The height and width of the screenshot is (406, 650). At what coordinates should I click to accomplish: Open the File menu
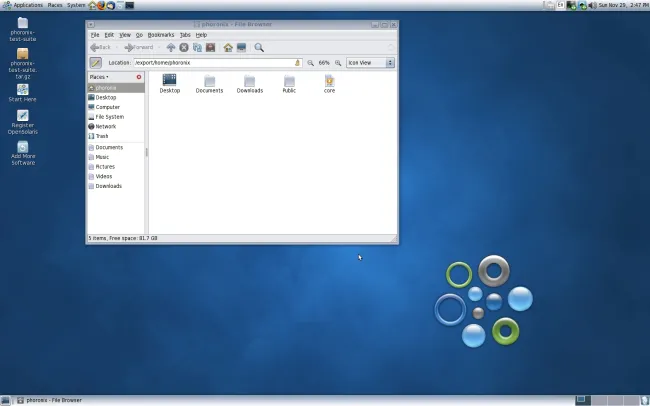coord(95,35)
